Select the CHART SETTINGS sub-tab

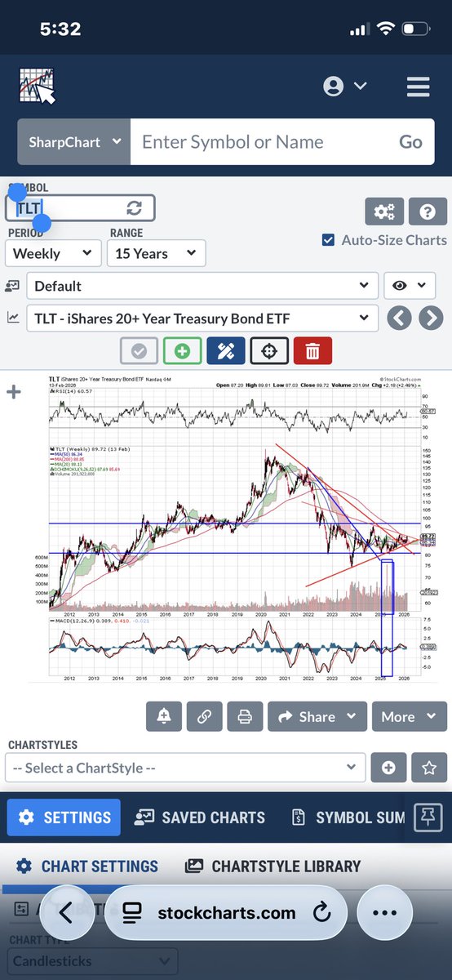coord(87,866)
